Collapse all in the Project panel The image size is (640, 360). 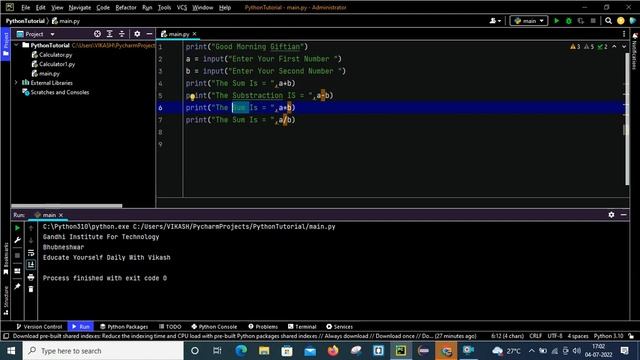tap(122, 34)
